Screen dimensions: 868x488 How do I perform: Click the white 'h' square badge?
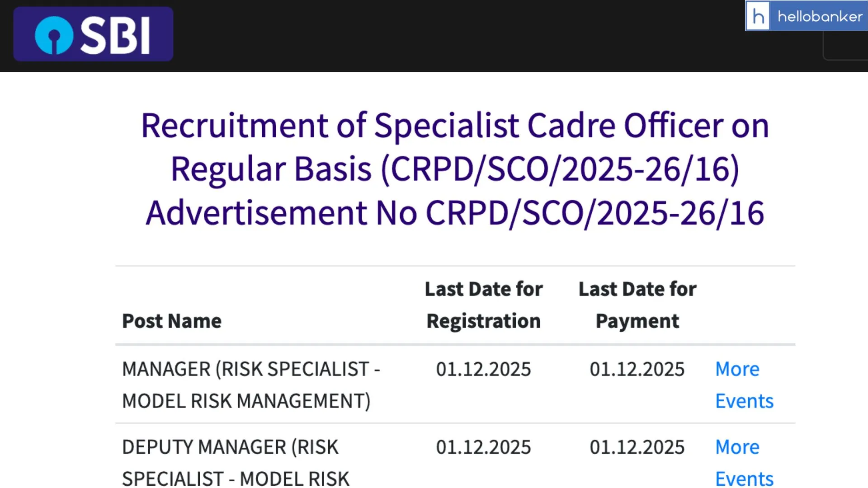tap(758, 16)
